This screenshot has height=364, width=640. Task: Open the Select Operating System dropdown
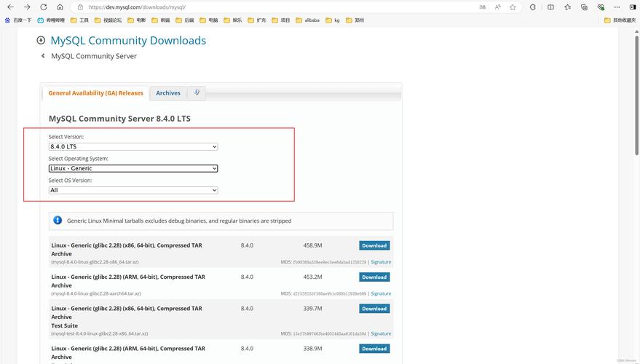(133, 168)
